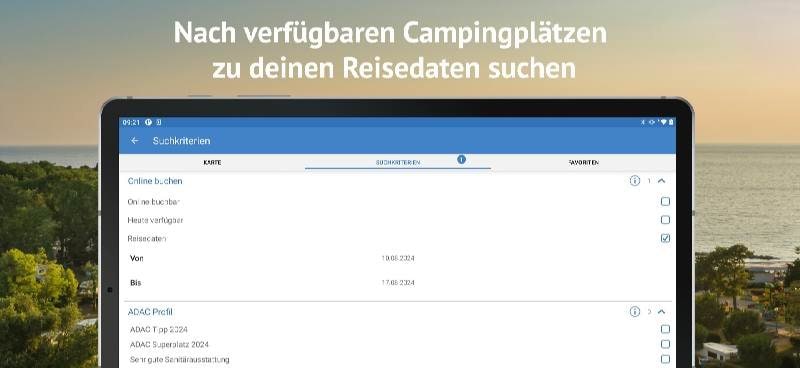The height and width of the screenshot is (368, 800).
Task: Switch to the Karte tab
Action: pos(212,162)
